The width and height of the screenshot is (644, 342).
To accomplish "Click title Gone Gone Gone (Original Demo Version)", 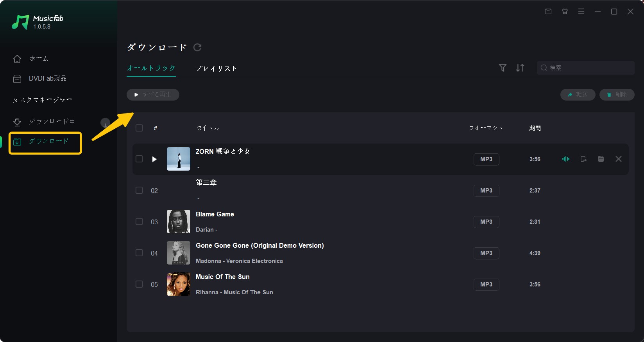I will point(260,245).
